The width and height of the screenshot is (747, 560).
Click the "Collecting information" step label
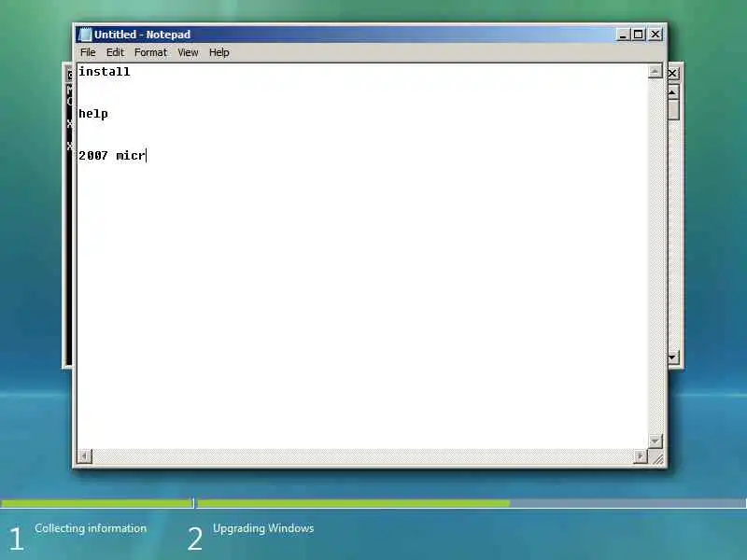click(91, 528)
